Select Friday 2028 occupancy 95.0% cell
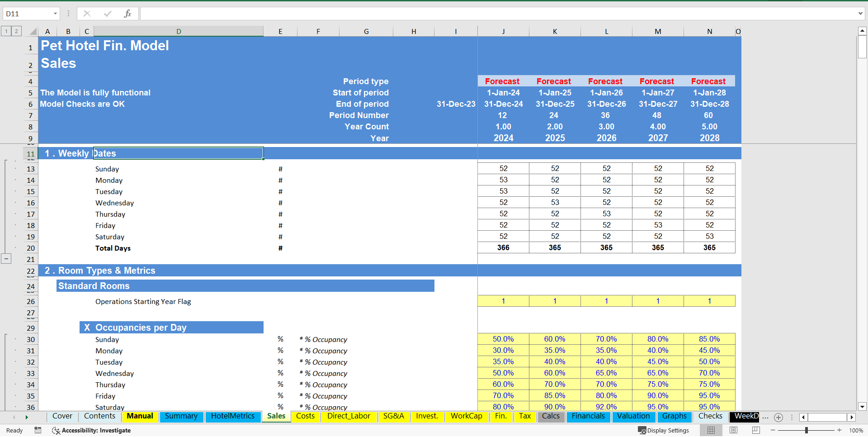Screen dimensions: 868x437 (x=709, y=395)
